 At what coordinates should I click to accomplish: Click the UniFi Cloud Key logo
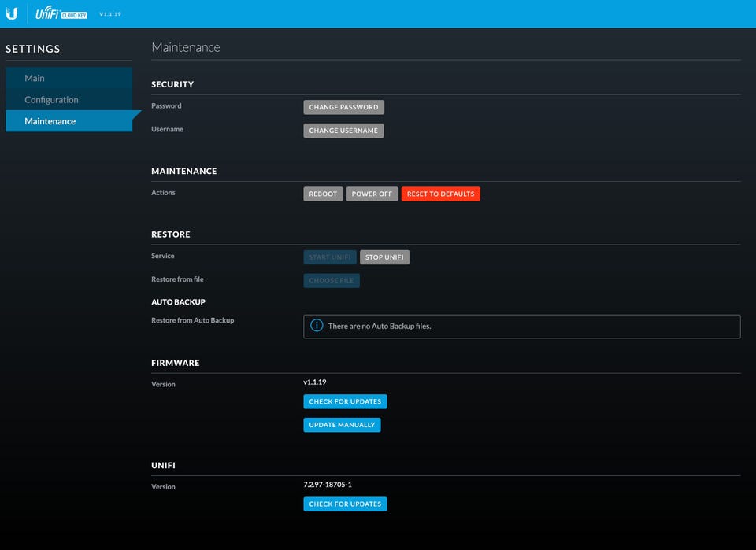[61, 13]
